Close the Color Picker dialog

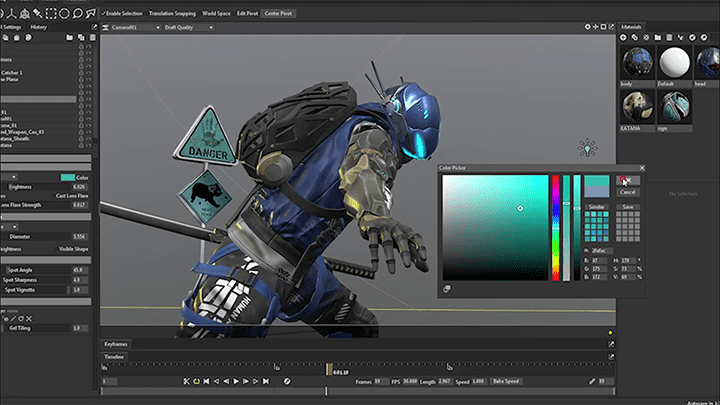pos(642,168)
